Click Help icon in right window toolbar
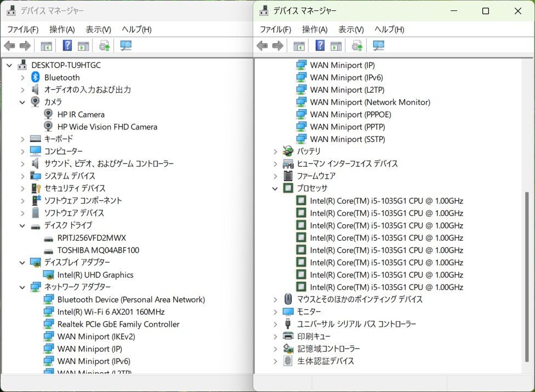The height and width of the screenshot is (392, 535). click(x=320, y=46)
